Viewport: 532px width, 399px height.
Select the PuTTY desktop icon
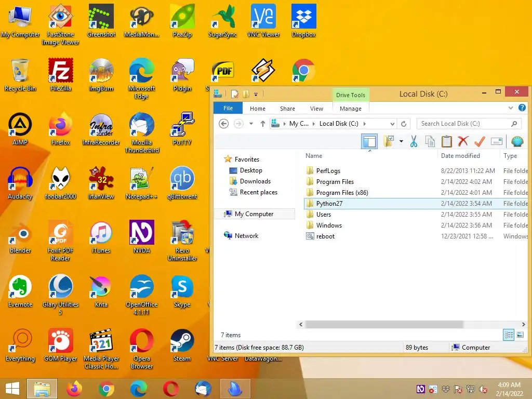tap(182, 129)
